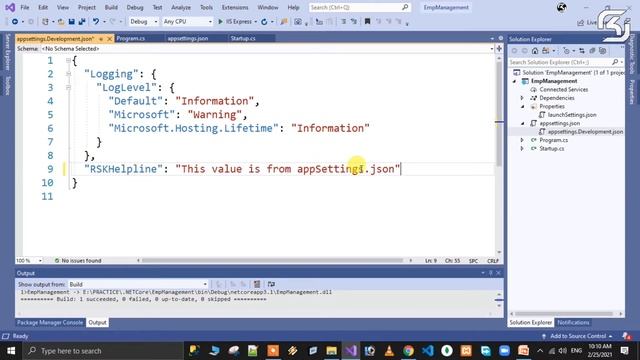Open Visual Studio Code from the taskbar
The height and width of the screenshot is (360, 640).
coord(427,351)
